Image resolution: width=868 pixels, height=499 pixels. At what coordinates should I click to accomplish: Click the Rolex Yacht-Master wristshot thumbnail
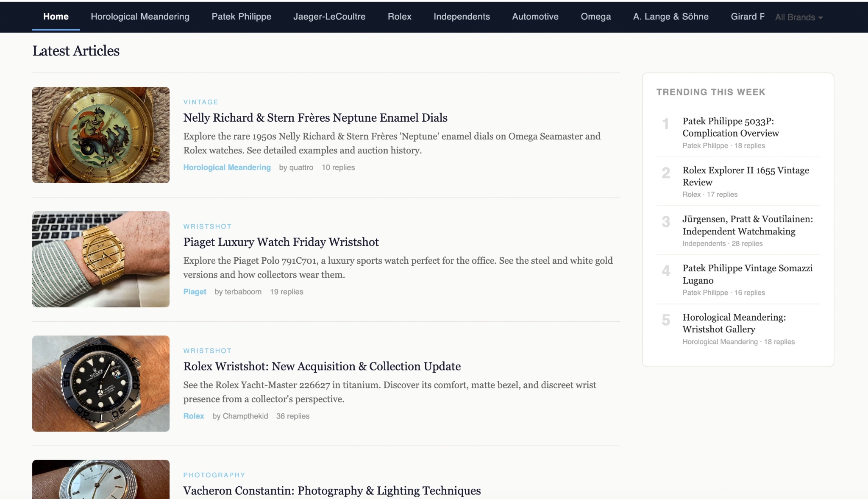click(101, 383)
